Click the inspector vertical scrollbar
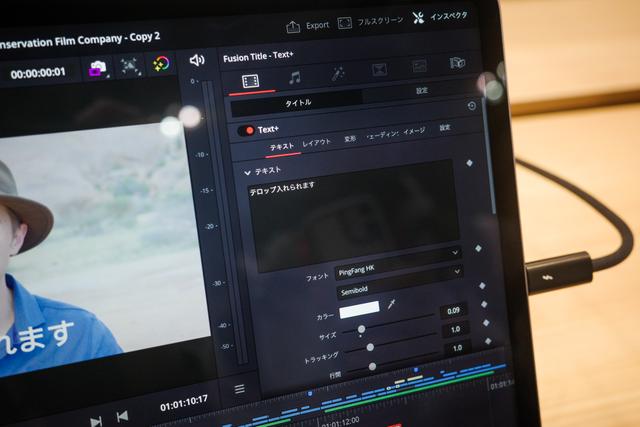This screenshot has height=427, width=640. [x=489, y=157]
